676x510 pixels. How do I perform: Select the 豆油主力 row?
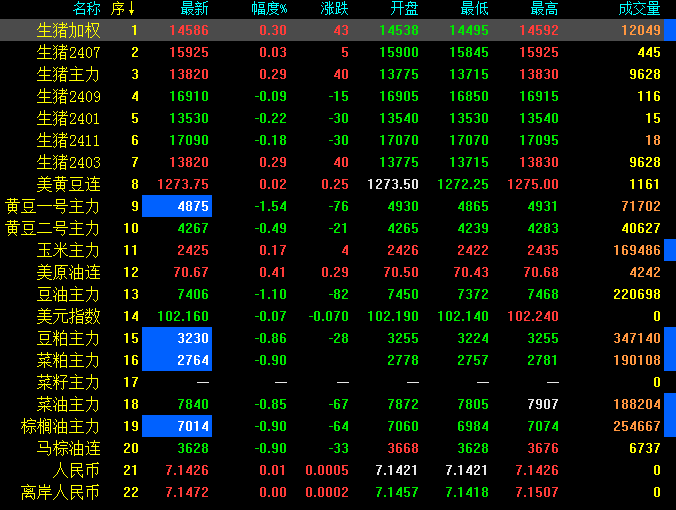pyautogui.click(x=338, y=294)
